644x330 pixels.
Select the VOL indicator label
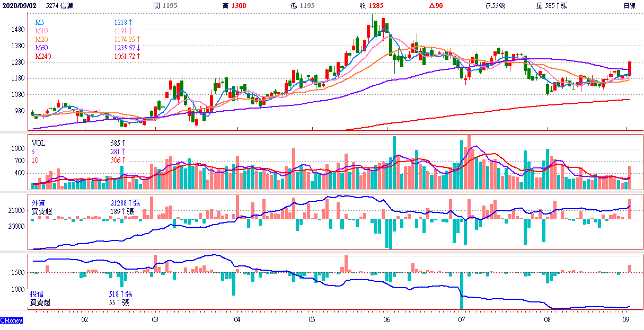tap(39, 143)
